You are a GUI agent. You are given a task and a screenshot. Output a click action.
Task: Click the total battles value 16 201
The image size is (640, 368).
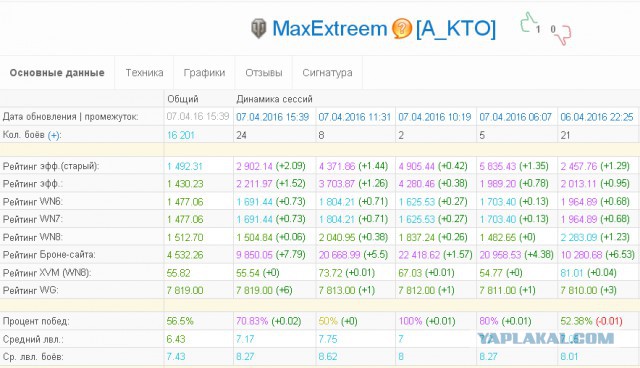pyautogui.click(x=180, y=135)
